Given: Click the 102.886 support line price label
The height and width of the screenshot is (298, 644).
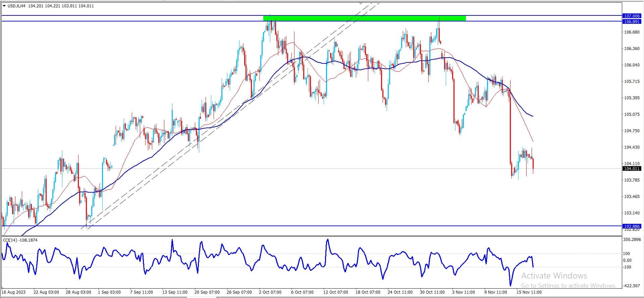Looking at the screenshot, I should 632,226.
